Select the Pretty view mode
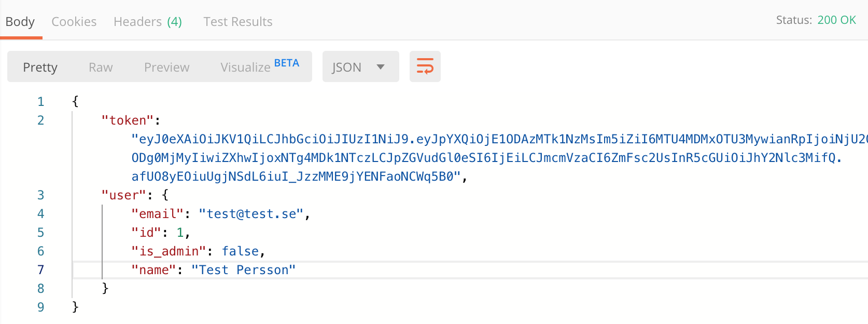 point(40,67)
